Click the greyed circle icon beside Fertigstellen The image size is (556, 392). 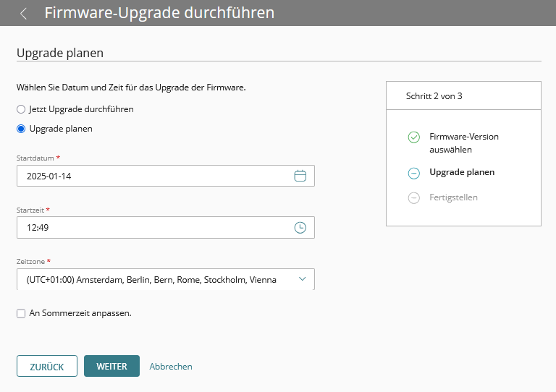[413, 197]
